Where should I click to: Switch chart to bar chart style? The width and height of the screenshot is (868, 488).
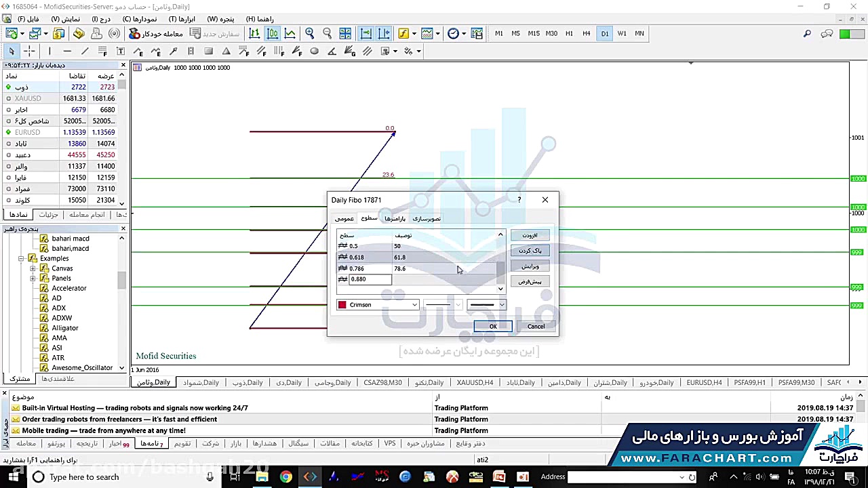[254, 33]
